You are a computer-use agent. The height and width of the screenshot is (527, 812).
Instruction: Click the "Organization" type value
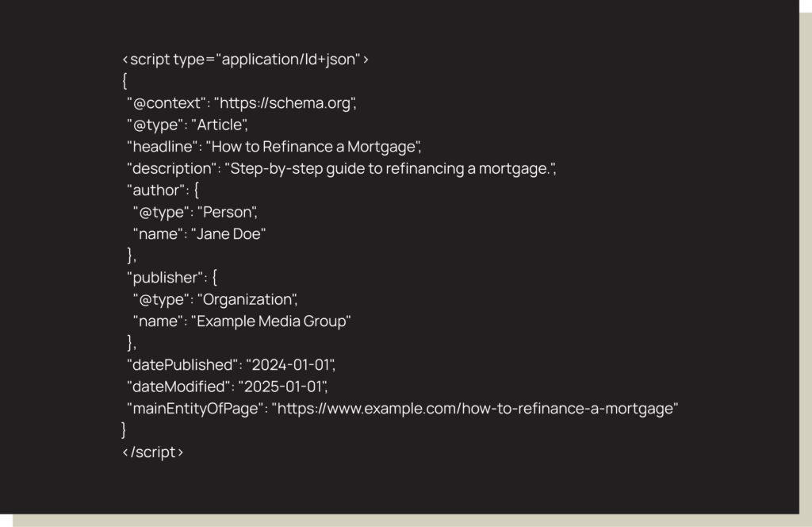click(x=247, y=299)
